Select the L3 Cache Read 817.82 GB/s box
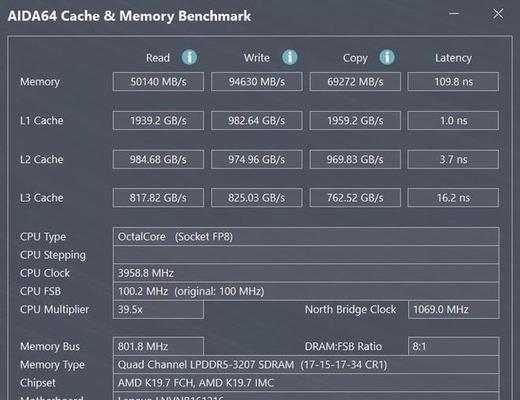Viewport: 520px width, 400px height. click(158, 198)
